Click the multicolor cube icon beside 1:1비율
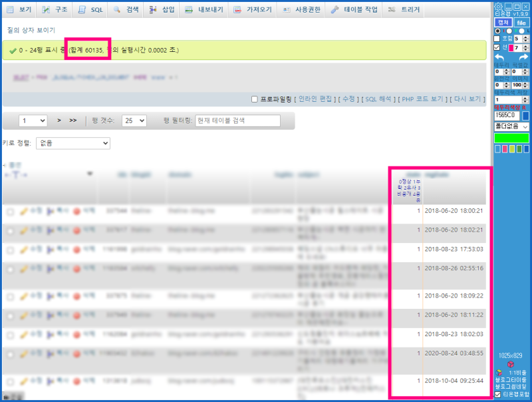 [x=499, y=373]
